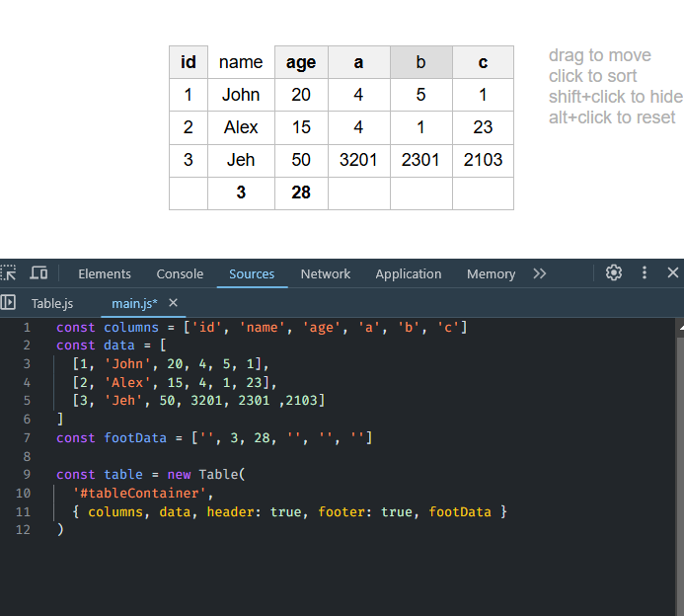Sort table by column b header
Viewport: 684px width, 616px height.
[x=420, y=62]
